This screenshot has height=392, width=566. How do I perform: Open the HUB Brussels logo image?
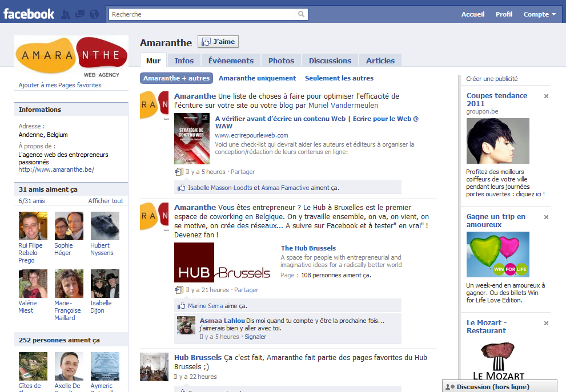tap(223, 262)
